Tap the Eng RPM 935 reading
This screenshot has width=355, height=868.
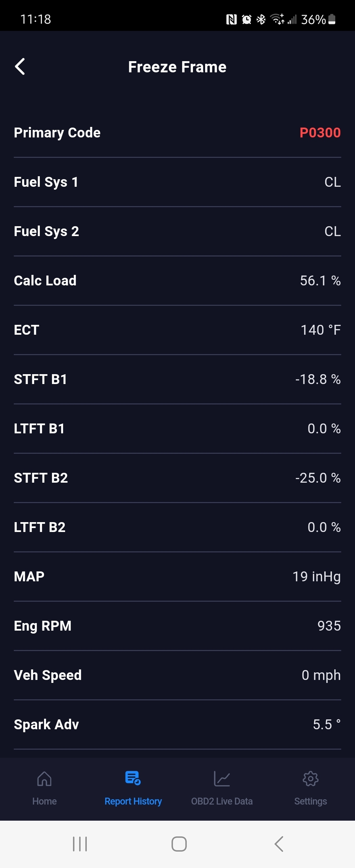coord(329,626)
